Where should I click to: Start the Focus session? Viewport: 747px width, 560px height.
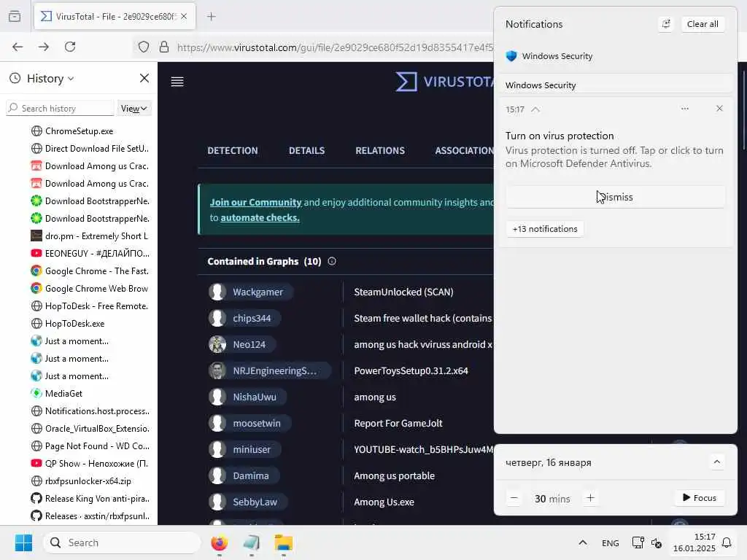click(x=700, y=497)
